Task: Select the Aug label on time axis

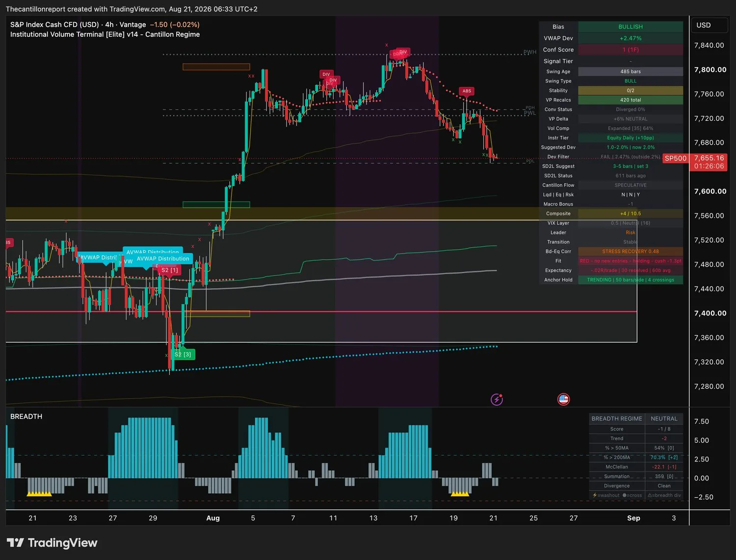Action: (213, 518)
